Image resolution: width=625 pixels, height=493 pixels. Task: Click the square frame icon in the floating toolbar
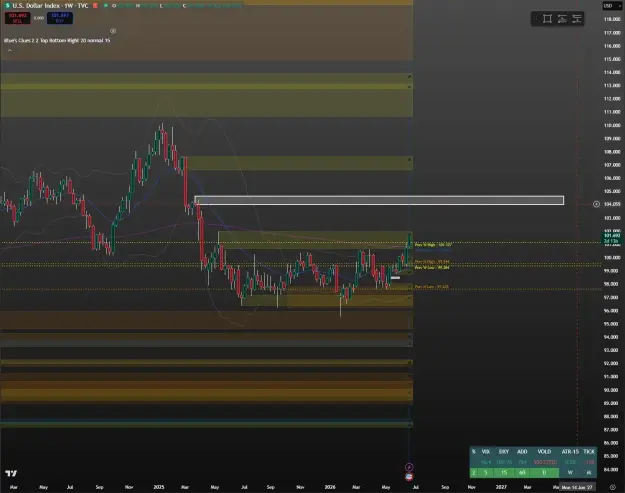(x=547, y=18)
